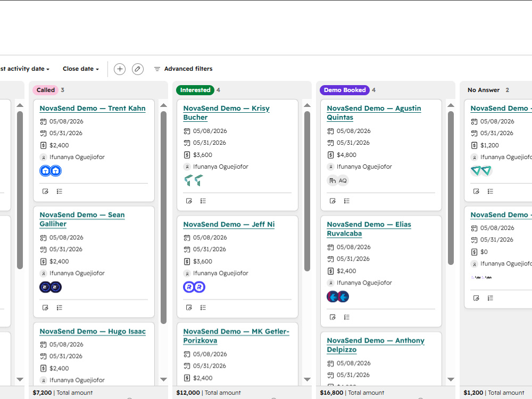Click the task list icon on $0 No Answer card
Viewport: 532px width, 399px height.
click(x=491, y=298)
